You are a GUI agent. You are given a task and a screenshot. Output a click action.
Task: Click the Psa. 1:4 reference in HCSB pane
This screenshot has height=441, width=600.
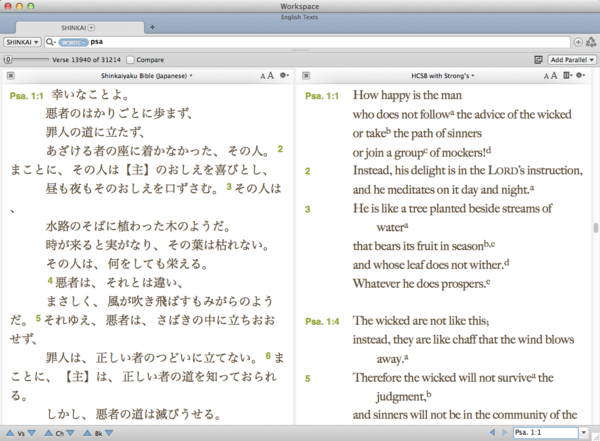coord(322,321)
